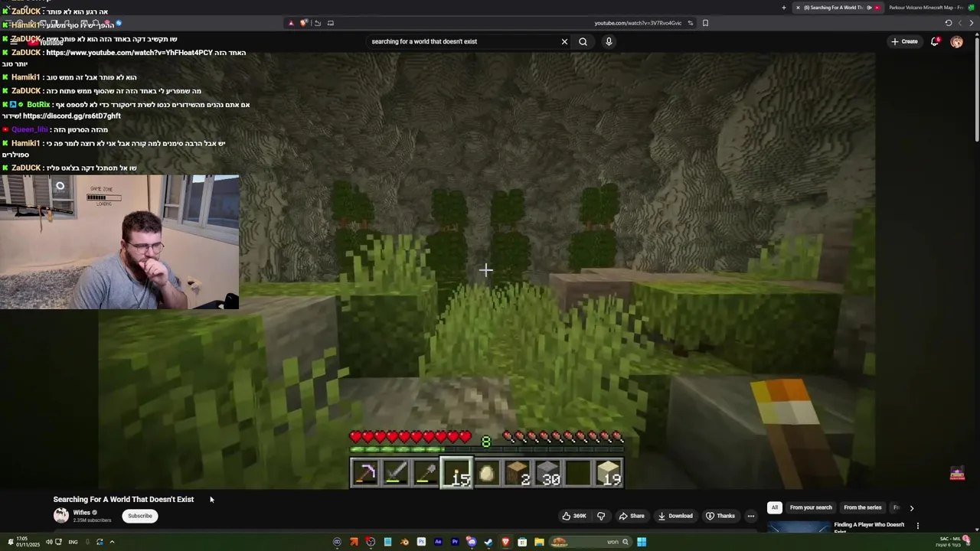980x551 pixels.
Task: Click the Brave shields icon in toolbar
Action: (x=304, y=23)
